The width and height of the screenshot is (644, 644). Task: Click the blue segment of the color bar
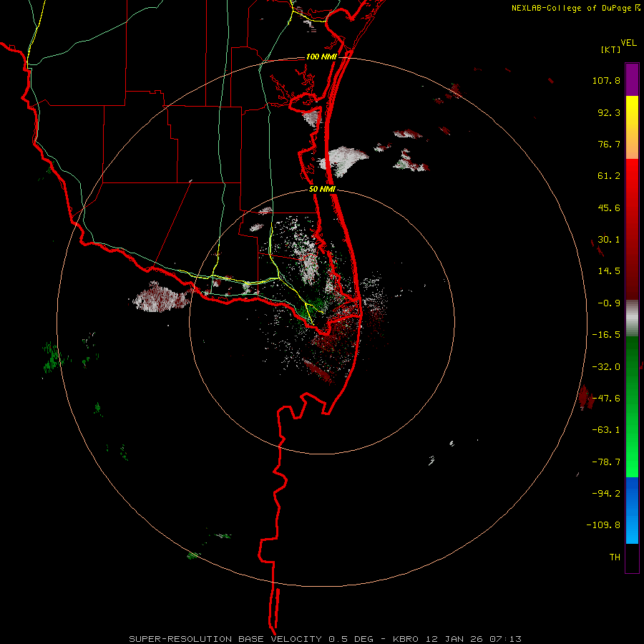(x=632, y=510)
